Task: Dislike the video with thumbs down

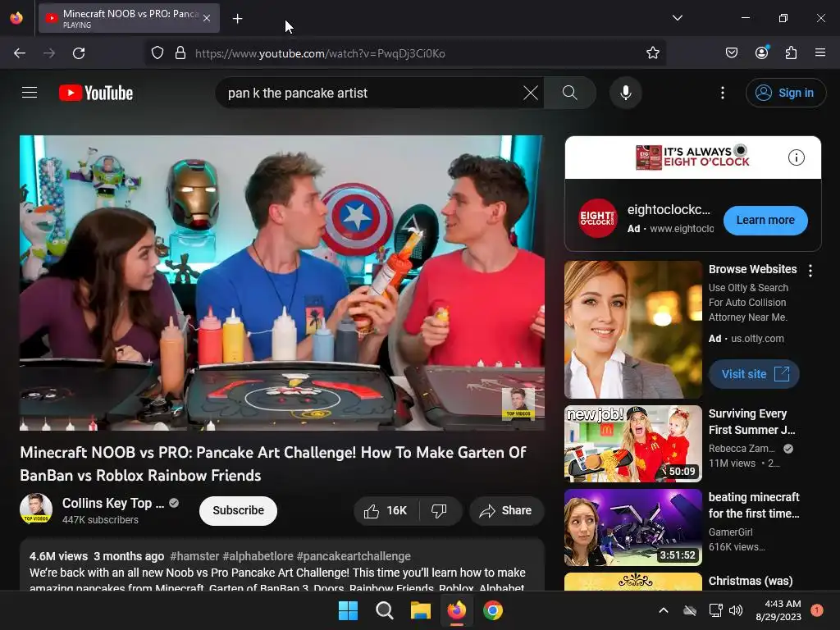Action: pos(439,510)
